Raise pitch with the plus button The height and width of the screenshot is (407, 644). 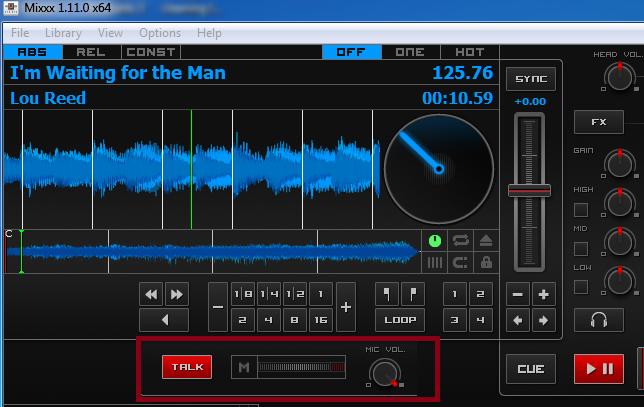tap(543, 294)
